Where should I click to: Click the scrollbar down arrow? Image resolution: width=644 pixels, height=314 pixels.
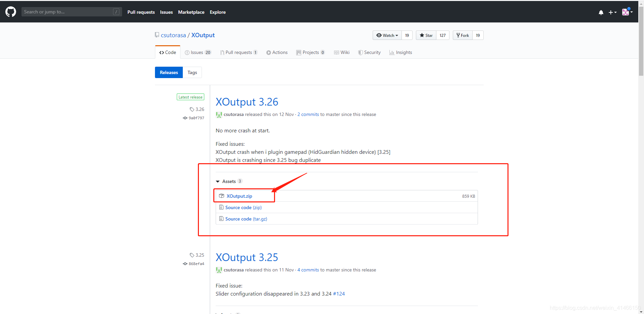pos(641,312)
